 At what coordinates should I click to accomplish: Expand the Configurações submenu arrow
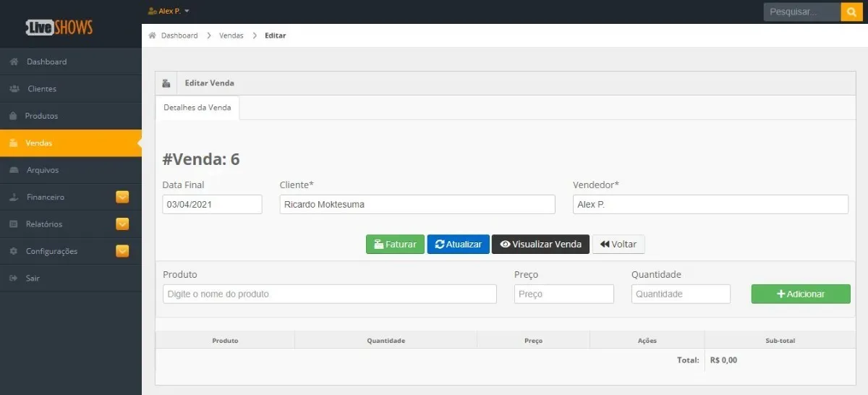[122, 251]
